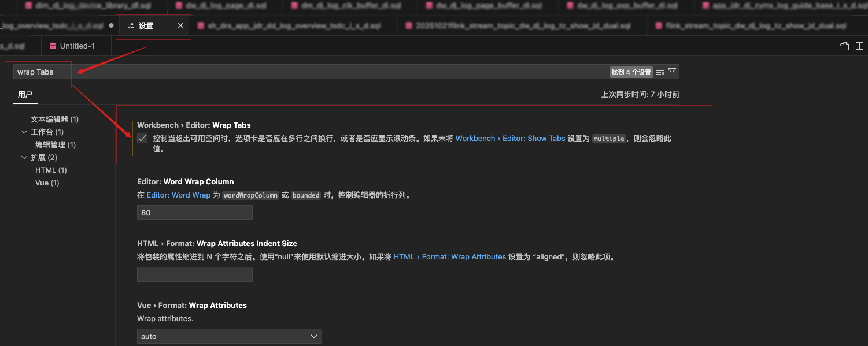868x346 pixels.
Task: Click file icon of dw_dj_log_page_buffer_di.sql tab
Action: 429,6
